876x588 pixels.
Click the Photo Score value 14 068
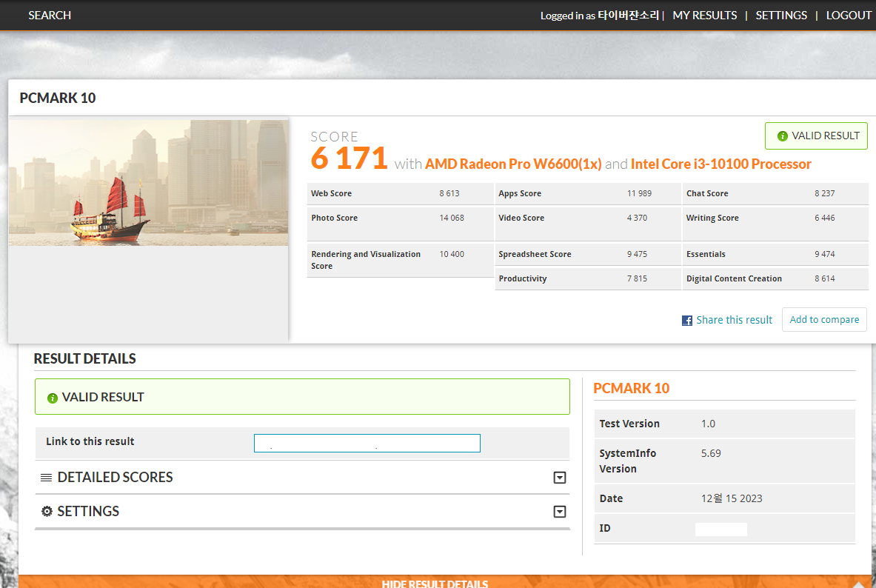coord(452,218)
